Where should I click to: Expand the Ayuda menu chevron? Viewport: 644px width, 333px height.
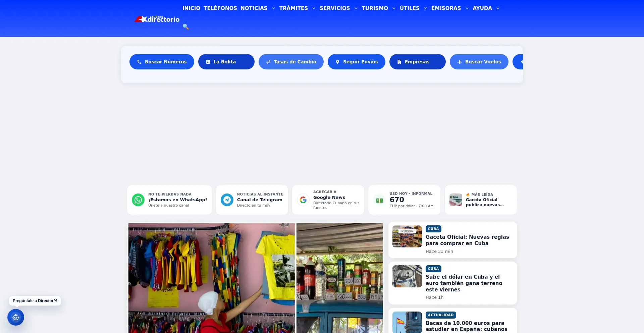click(498, 8)
